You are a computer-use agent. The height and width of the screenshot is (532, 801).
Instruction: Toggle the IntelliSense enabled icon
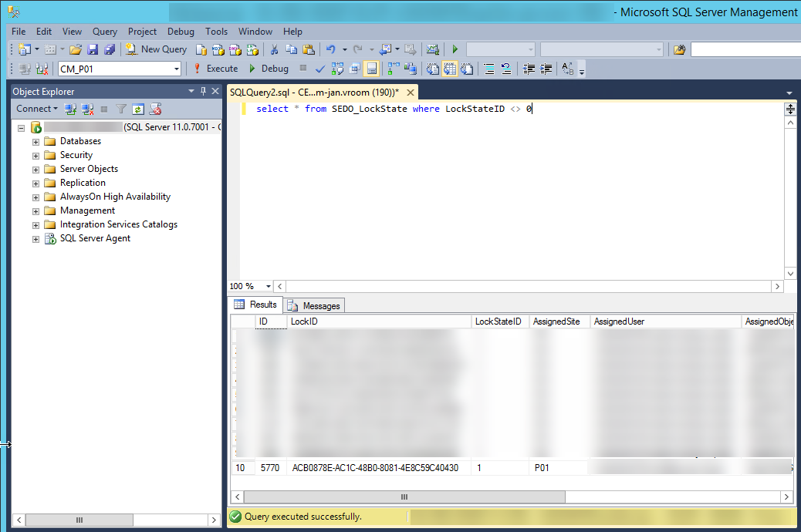[372, 69]
